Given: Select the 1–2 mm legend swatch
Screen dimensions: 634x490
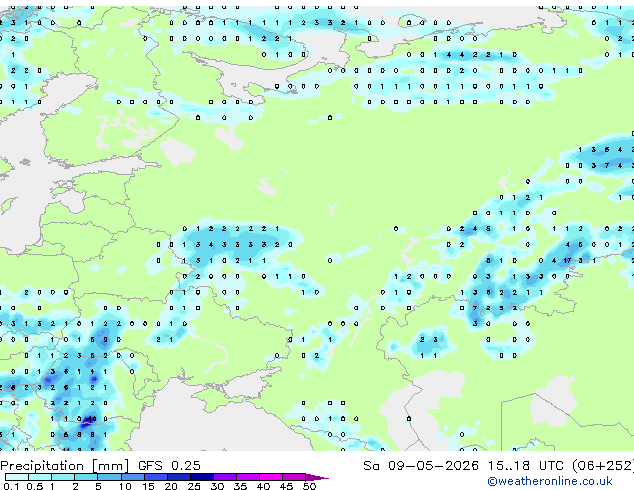Looking at the screenshot, I should 63,477.
